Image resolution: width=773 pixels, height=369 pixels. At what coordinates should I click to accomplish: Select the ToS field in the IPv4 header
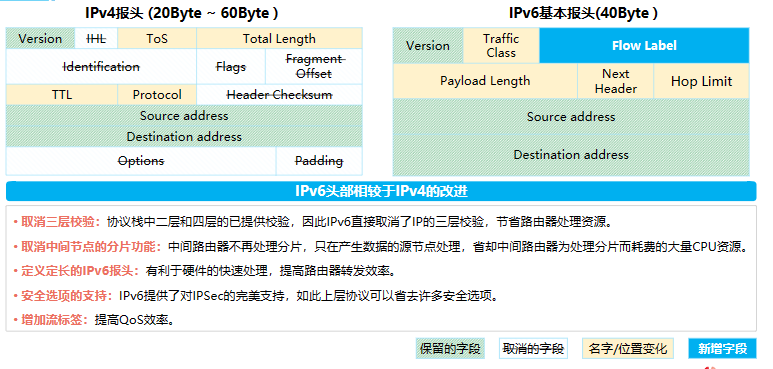(157, 38)
